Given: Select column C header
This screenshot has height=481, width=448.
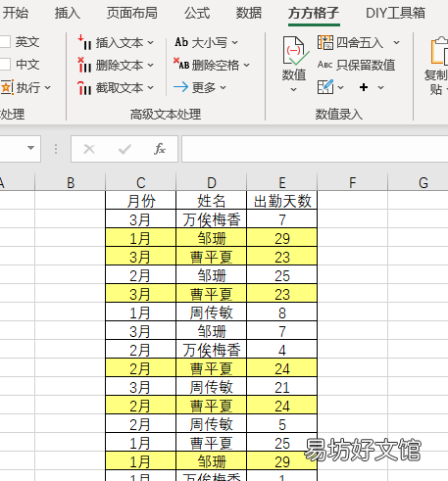Looking at the screenshot, I should click(x=141, y=182).
